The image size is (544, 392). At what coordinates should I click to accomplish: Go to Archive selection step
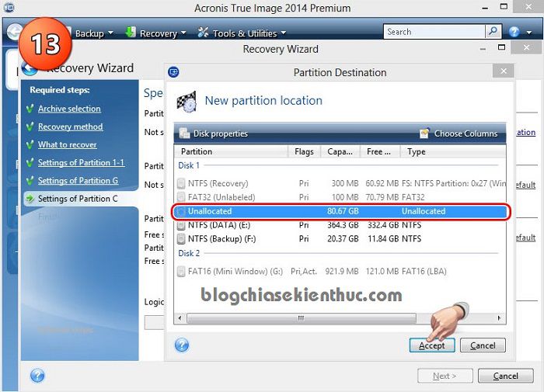[x=69, y=109]
